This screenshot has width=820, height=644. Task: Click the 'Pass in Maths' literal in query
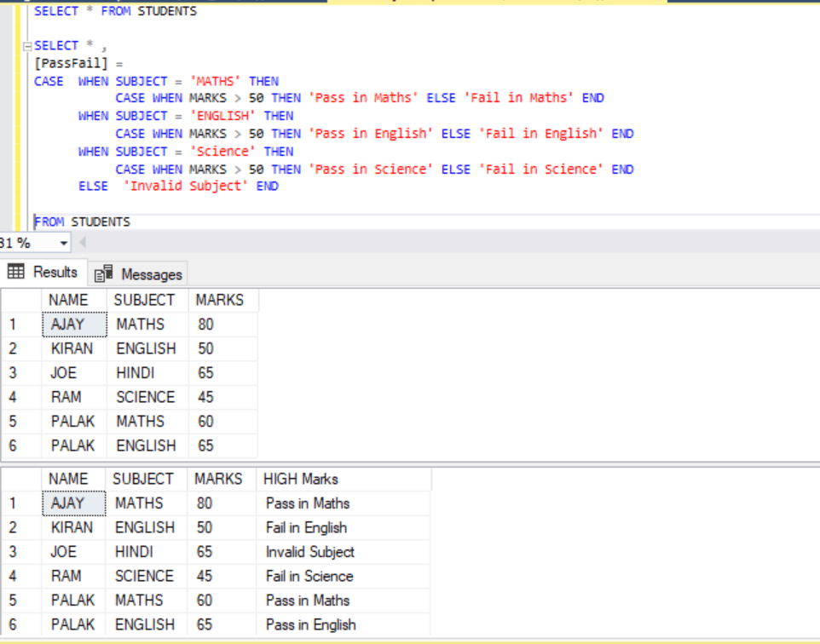tap(363, 98)
